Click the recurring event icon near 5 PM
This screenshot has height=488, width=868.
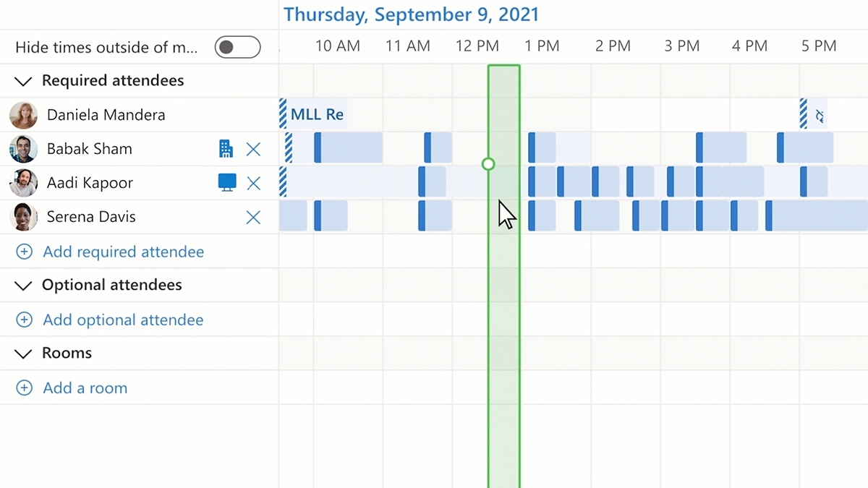tap(819, 115)
